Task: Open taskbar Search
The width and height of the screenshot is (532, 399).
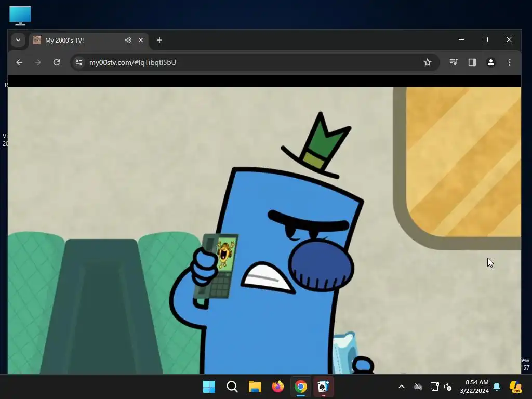Action: click(x=232, y=387)
